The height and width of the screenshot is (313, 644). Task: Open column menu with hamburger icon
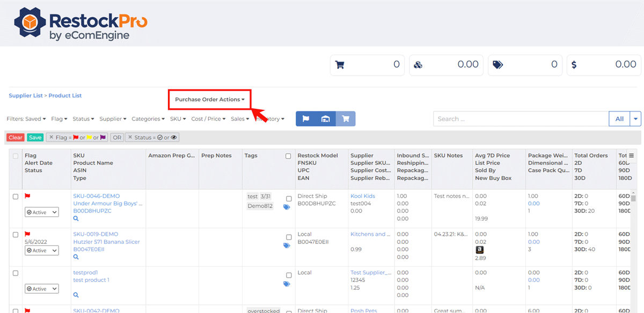coord(632,155)
